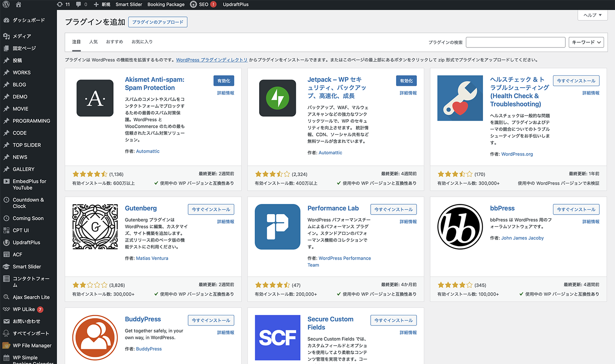Click the Gutenberg plugin icon
Image resolution: width=615 pixels, height=364 pixels.
(95, 227)
